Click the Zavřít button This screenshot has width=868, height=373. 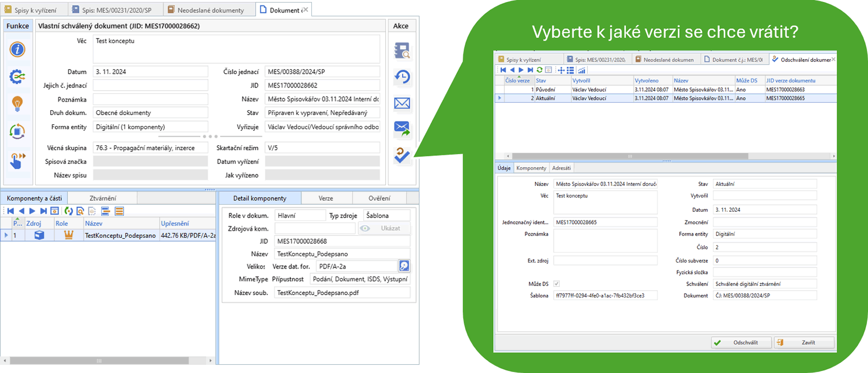pos(805,343)
